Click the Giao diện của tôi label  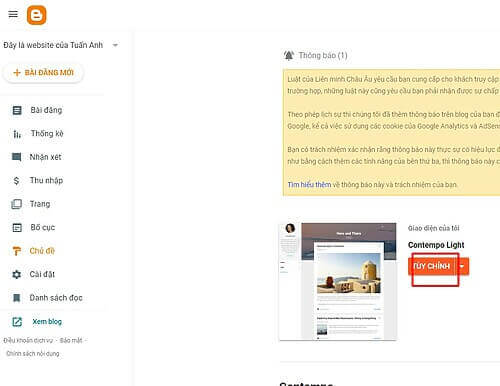[x=434, y=228]
